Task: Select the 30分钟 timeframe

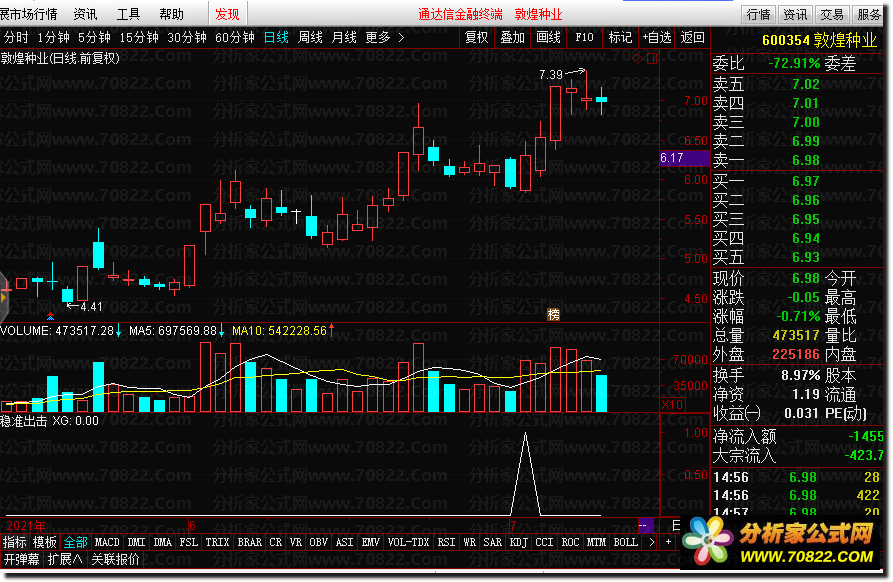Action: (187, 38)
